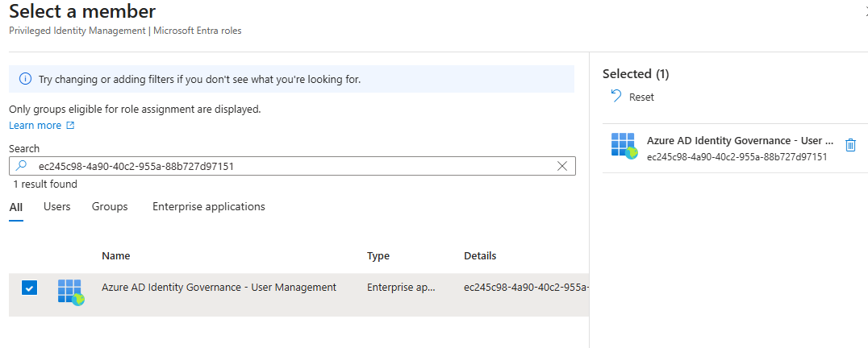This screenshot has height=348, width=868.
Task: Click the app icon in the Selected panel
Action: pyautogui.click(x=624, y=146)
